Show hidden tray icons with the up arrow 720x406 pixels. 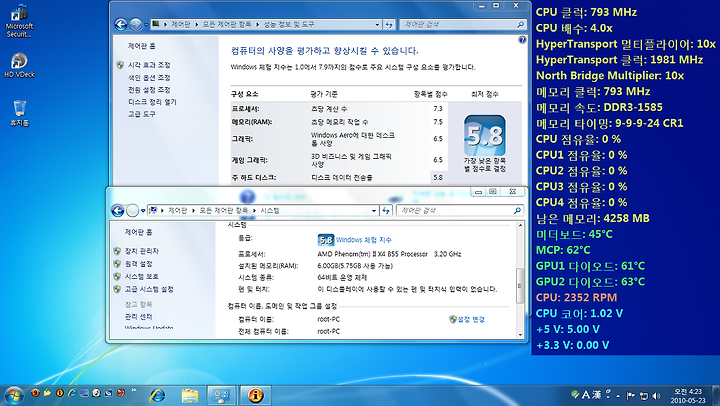(618, 395)
